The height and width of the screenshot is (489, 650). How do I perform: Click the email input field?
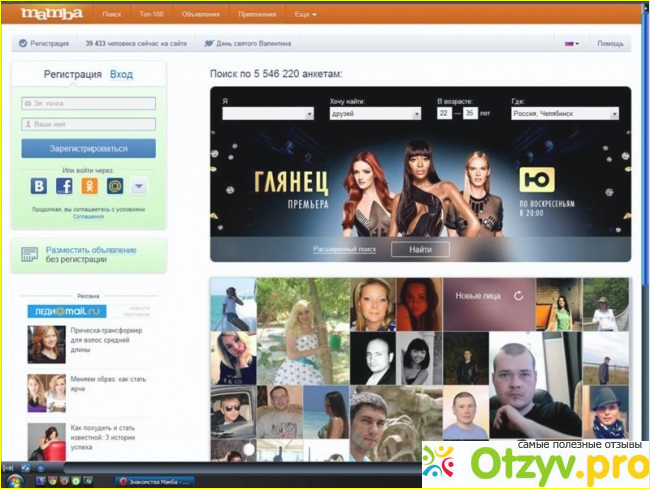(88, 103)
